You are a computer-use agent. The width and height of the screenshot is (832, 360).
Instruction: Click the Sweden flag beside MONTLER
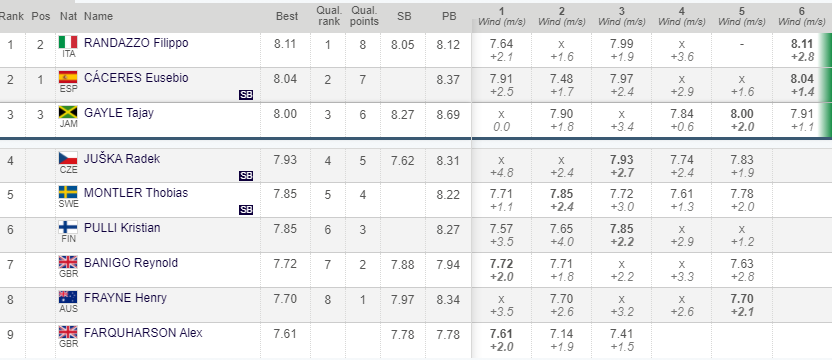(68, 192)
